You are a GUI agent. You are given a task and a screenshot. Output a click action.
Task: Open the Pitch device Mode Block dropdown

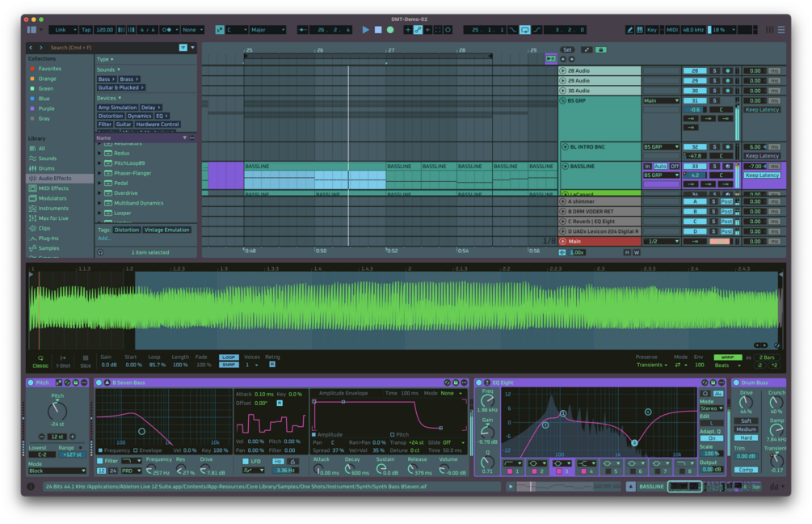pyautogui.click(x=57, y=471)
